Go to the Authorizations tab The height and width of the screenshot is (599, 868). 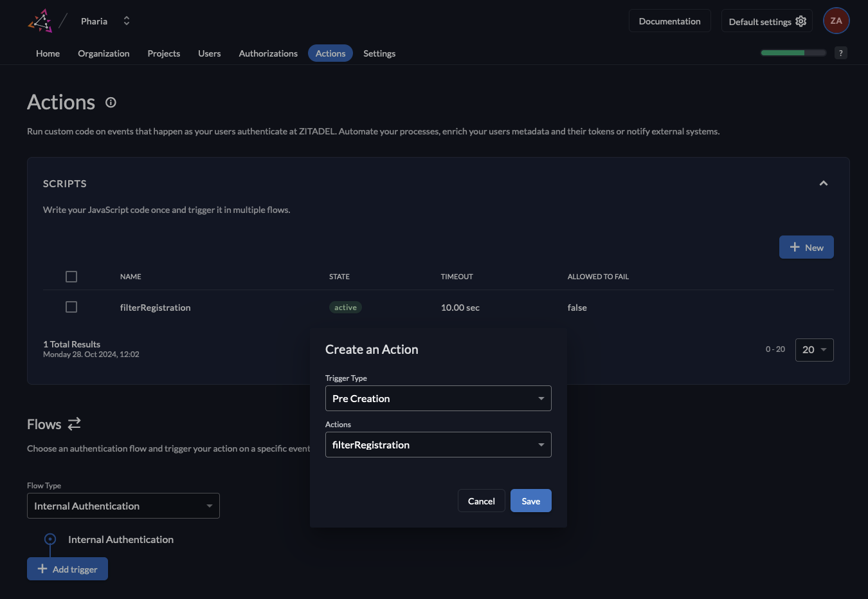[x=267, y=53]
